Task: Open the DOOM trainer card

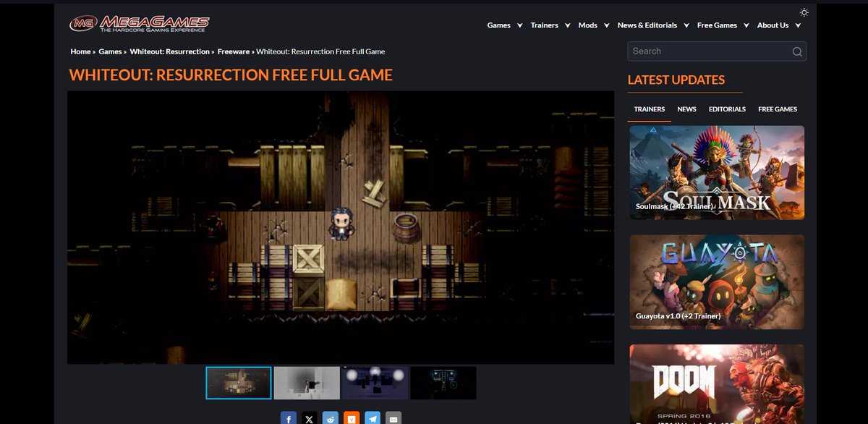Action: click(x=717, y=384)
